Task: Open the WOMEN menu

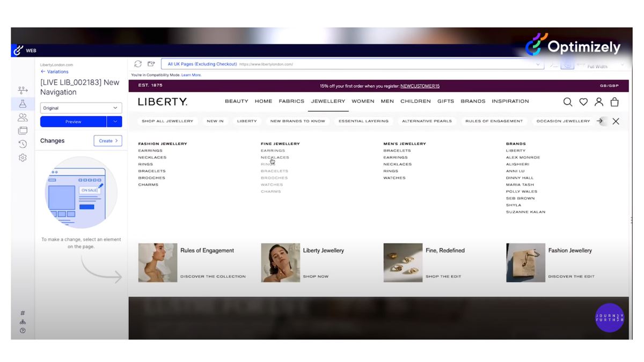Action: tap(363, 101)
